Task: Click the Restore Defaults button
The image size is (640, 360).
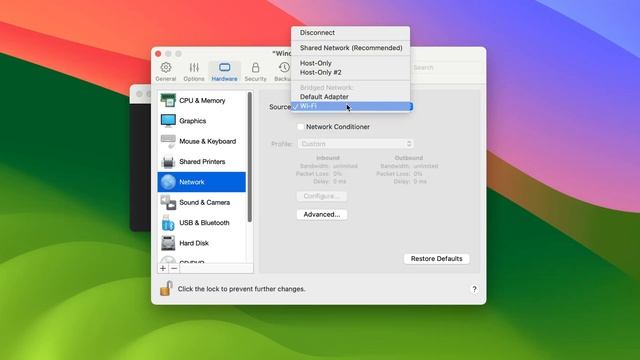Action: coord(436,259)
